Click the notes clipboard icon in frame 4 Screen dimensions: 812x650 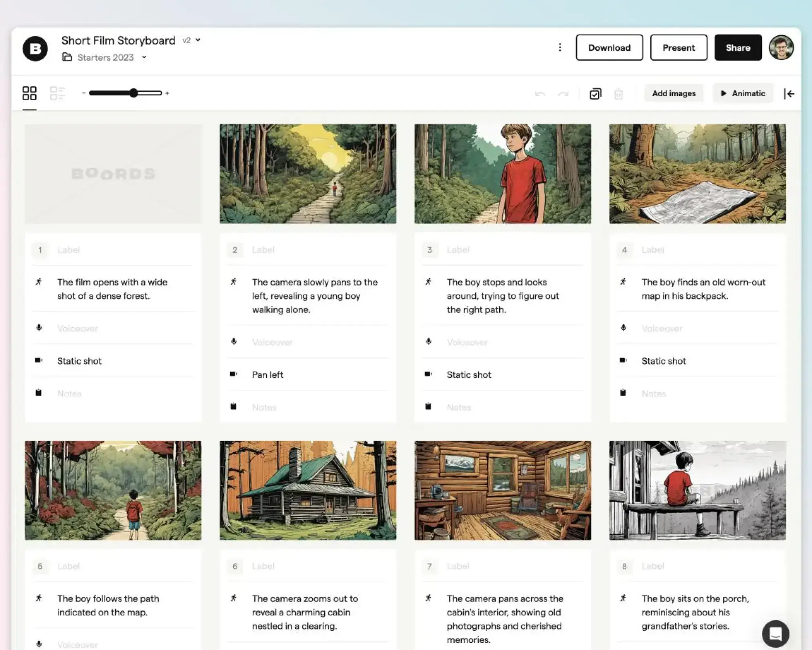(x=623, y=392)
